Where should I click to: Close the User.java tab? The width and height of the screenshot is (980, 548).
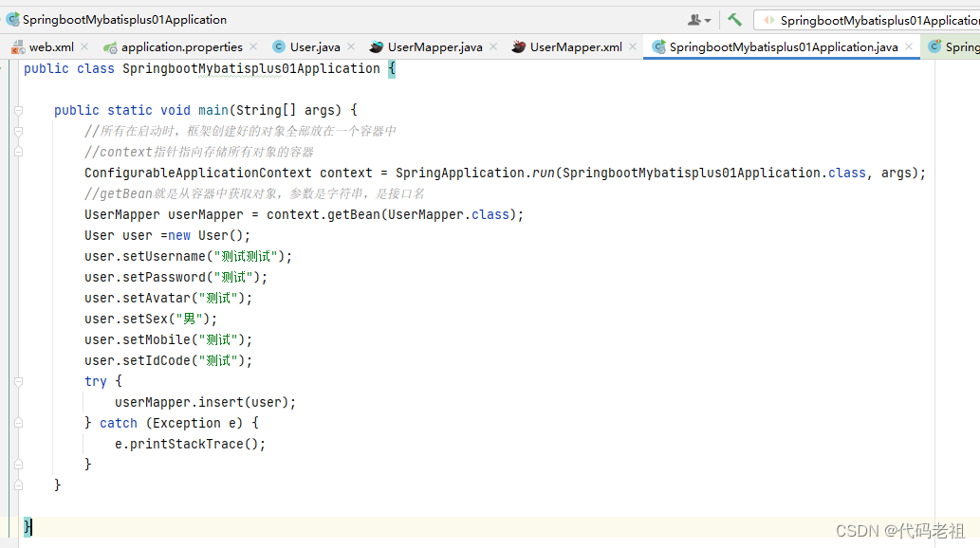click(x=351, y=46)
